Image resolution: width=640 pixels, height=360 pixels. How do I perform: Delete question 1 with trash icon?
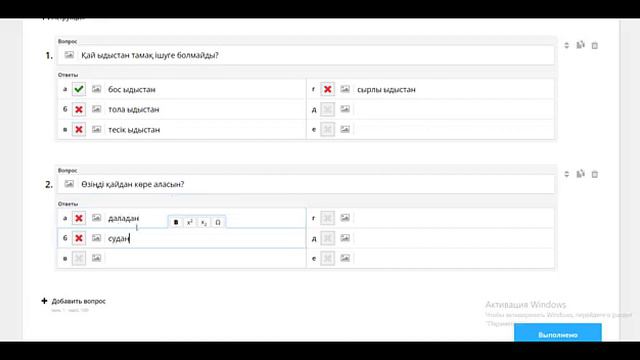pos(595,45)
